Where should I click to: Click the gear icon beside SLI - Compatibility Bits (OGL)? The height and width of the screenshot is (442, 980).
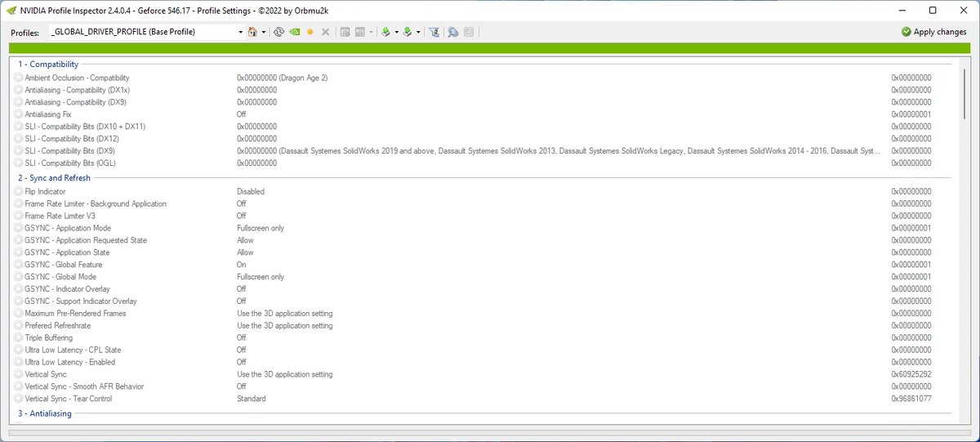(x=19, y=163)
